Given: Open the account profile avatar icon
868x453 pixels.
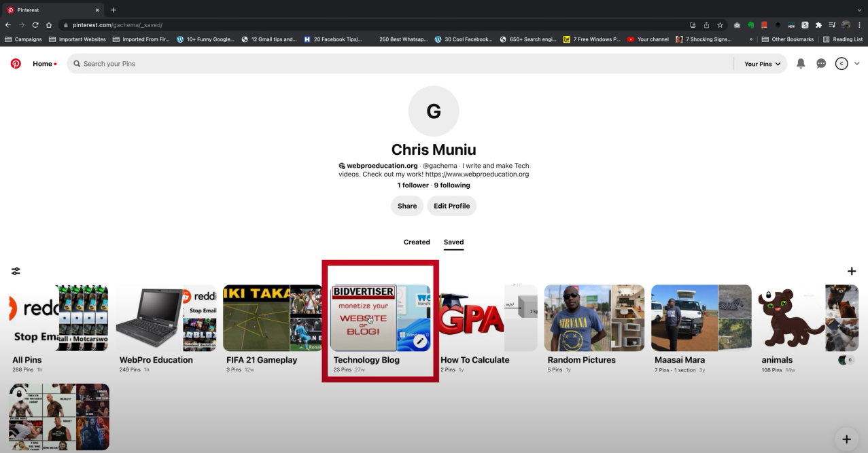Looking at the screenshot, I should pyautogui.click(x=841, y=64).
